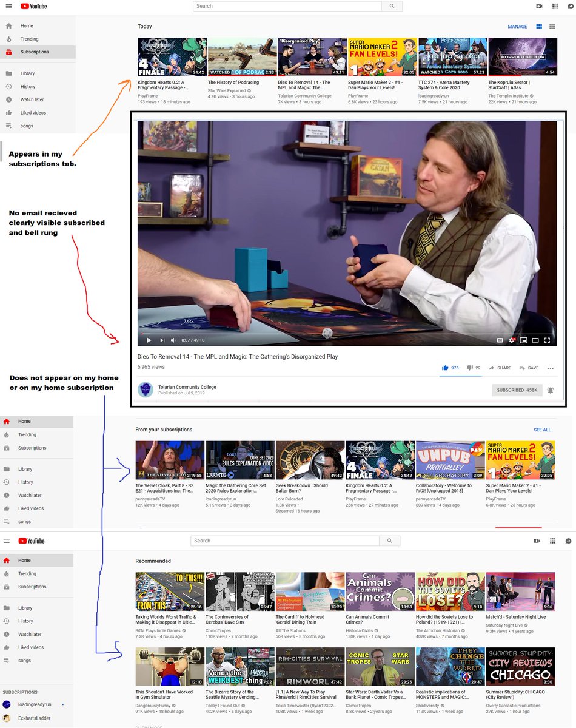Click the MANAGE link
576x728 pixels.
517,27
